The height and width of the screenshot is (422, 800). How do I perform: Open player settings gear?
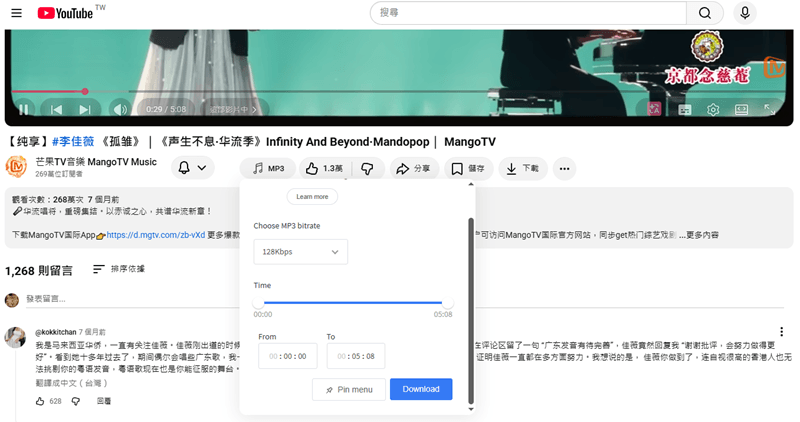click(x=713, y=110)
